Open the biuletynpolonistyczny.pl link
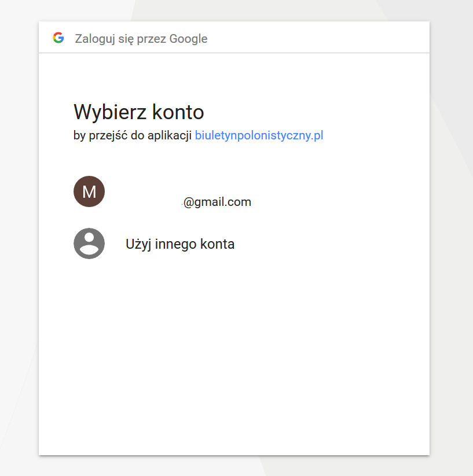 click(259, 136)
